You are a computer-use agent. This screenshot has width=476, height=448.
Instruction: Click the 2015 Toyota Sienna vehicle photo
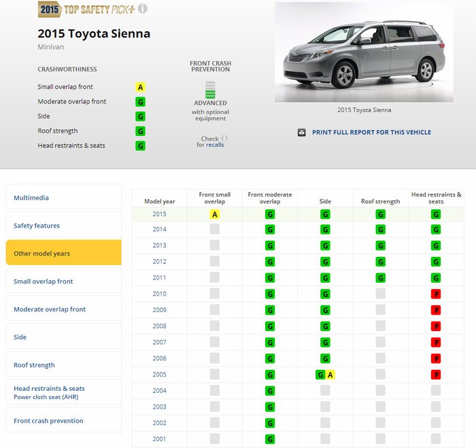364,53
